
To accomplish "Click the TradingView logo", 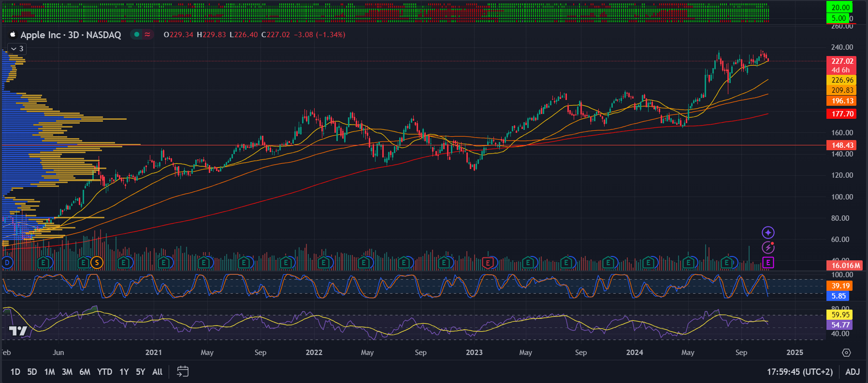I will click(18, 330).
